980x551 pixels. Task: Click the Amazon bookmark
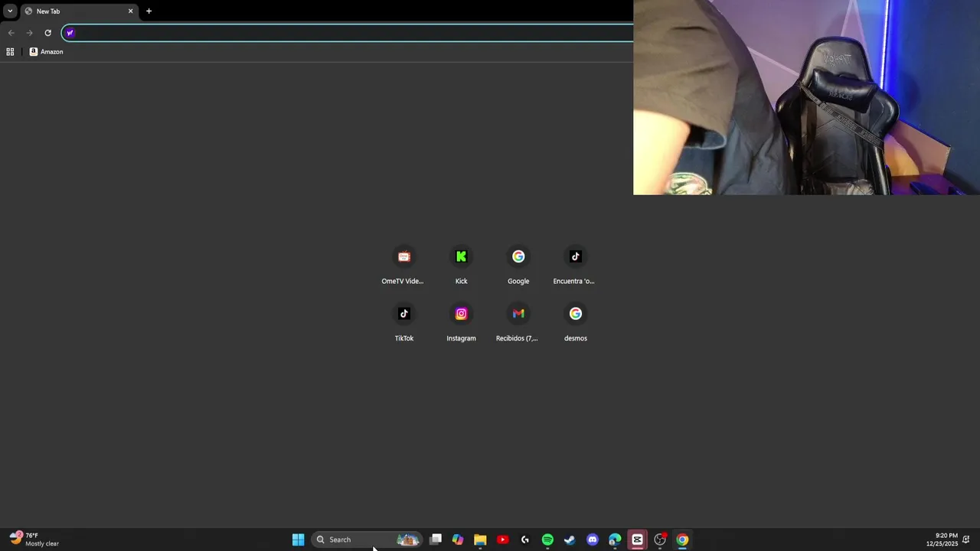click(46, 52)
